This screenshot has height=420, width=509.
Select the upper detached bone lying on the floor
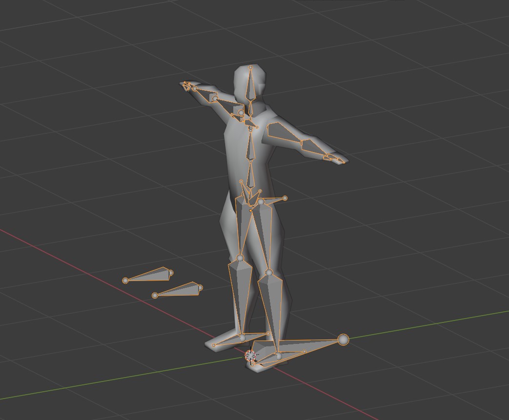[x=149, y=276]
